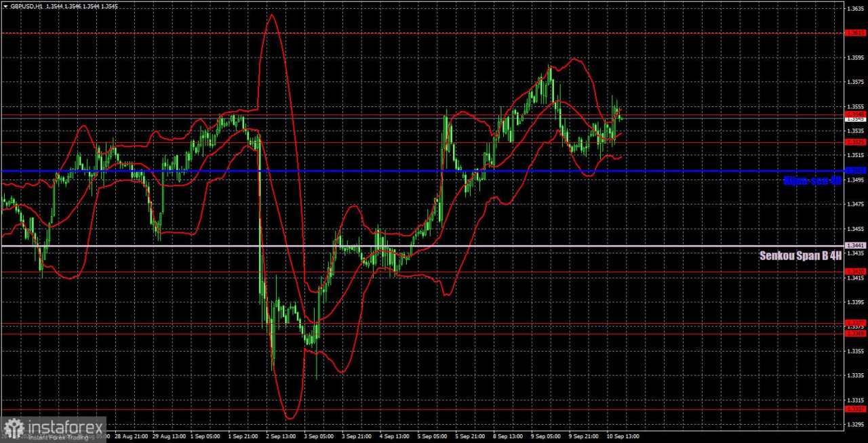
Task: Click the chart menu triangle beside GBPUSD,H1
Action: click(5, 6)
